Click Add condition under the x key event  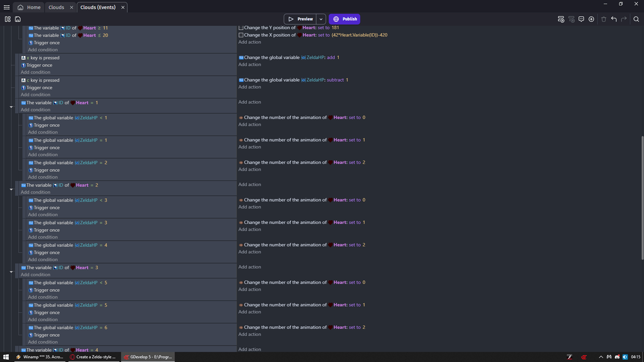[35, 72]
